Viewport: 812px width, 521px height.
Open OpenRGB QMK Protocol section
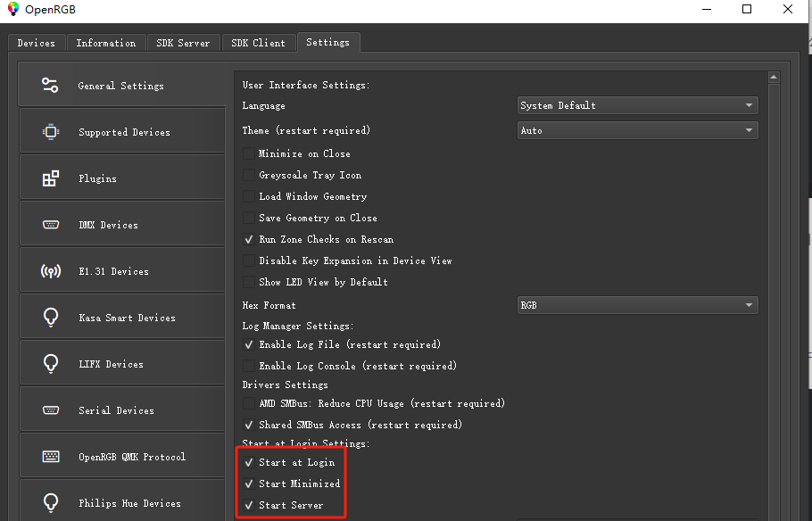[x=122, y=456]
